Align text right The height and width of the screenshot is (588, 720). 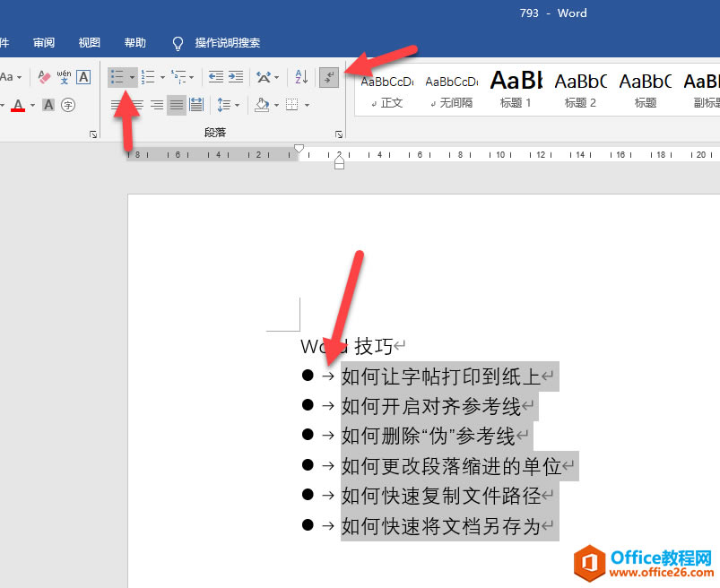click(x=157, y=105)
